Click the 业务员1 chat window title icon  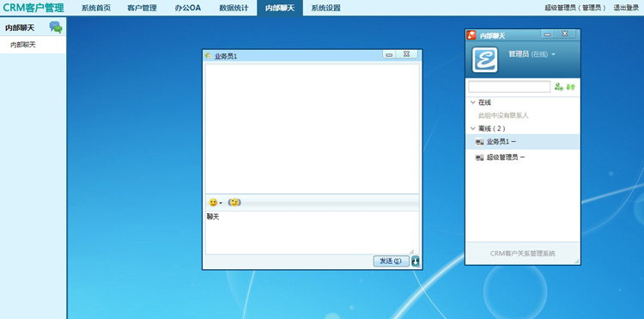click(x=209, y=56)
